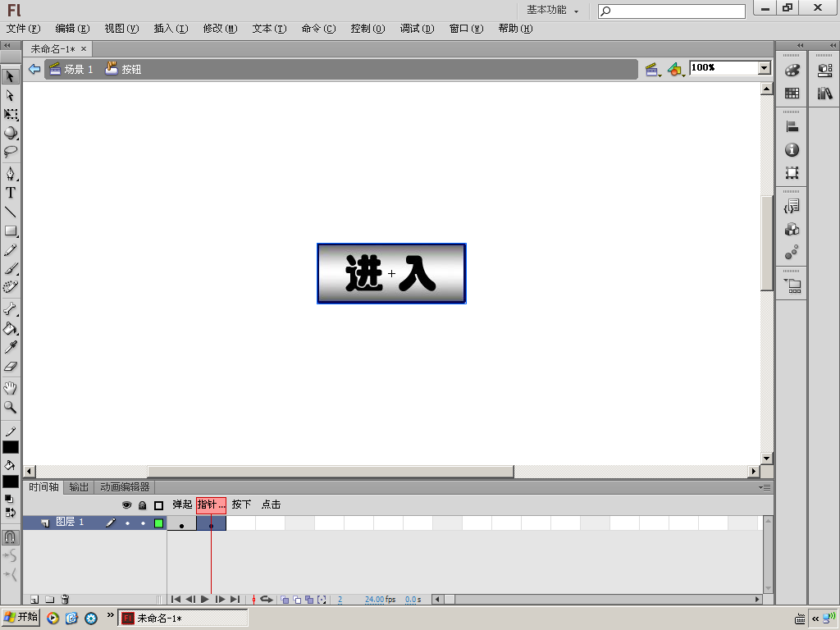Open the Align panel icon
This screenshot has height=630, width=840.
point(792,127)
